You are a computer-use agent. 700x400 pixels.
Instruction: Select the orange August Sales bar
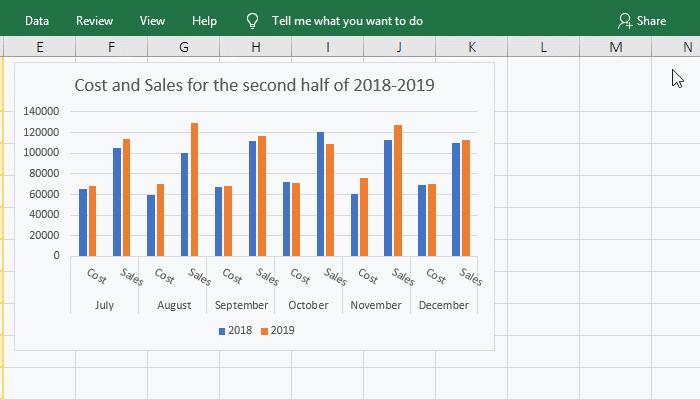(195, 189)
